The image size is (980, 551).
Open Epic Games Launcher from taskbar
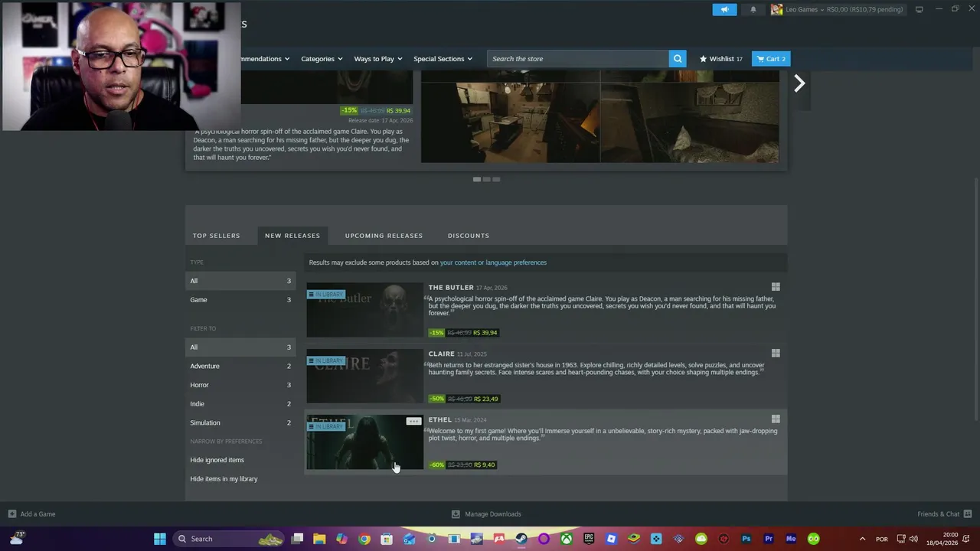point(589,539)
